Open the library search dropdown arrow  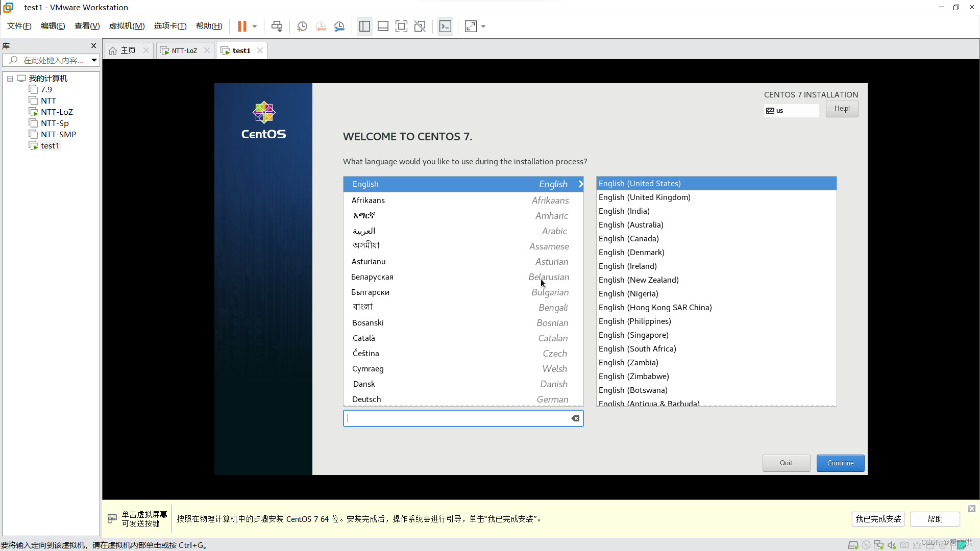pos(94,60)
